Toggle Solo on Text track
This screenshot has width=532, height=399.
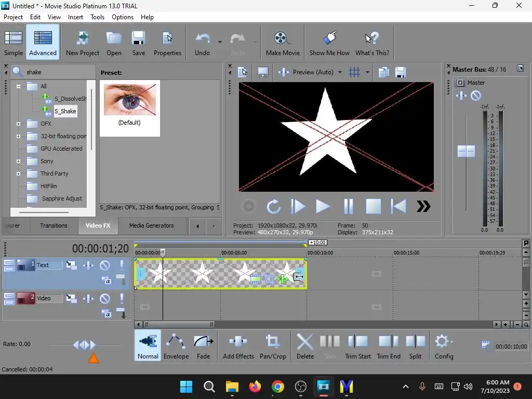[122, 265]
